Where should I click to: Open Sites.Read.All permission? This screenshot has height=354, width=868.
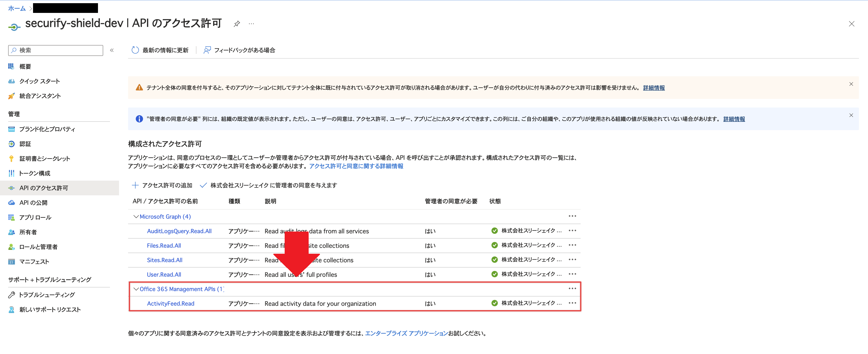(165, 260)
